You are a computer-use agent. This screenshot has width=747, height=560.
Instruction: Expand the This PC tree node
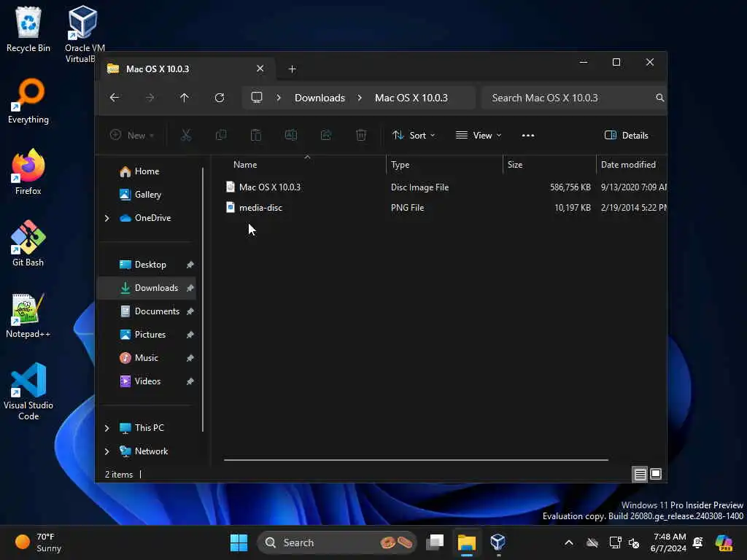tap(107, 428)
